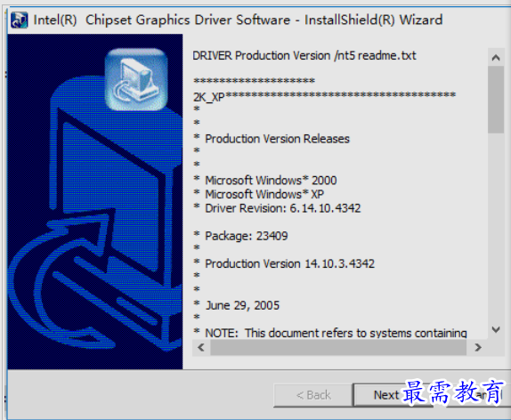Screen dimensions: 511x420
Task: Click 'Production Version Releases' text
Action: pos(277,139)
